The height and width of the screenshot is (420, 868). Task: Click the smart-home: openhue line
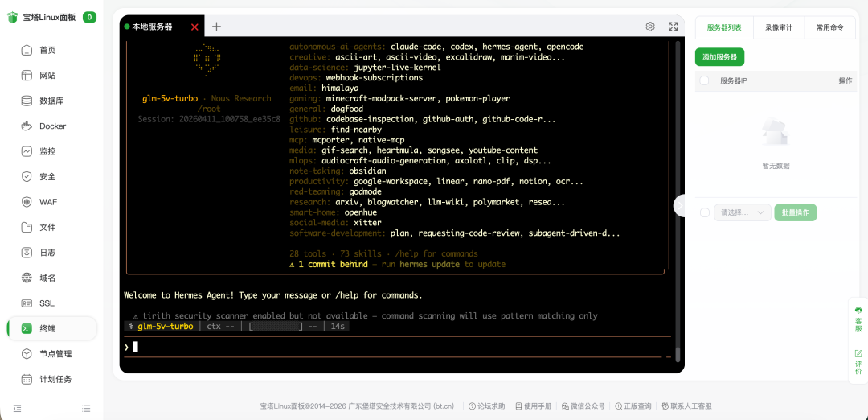pyautogui.click(x=334, y=212)
